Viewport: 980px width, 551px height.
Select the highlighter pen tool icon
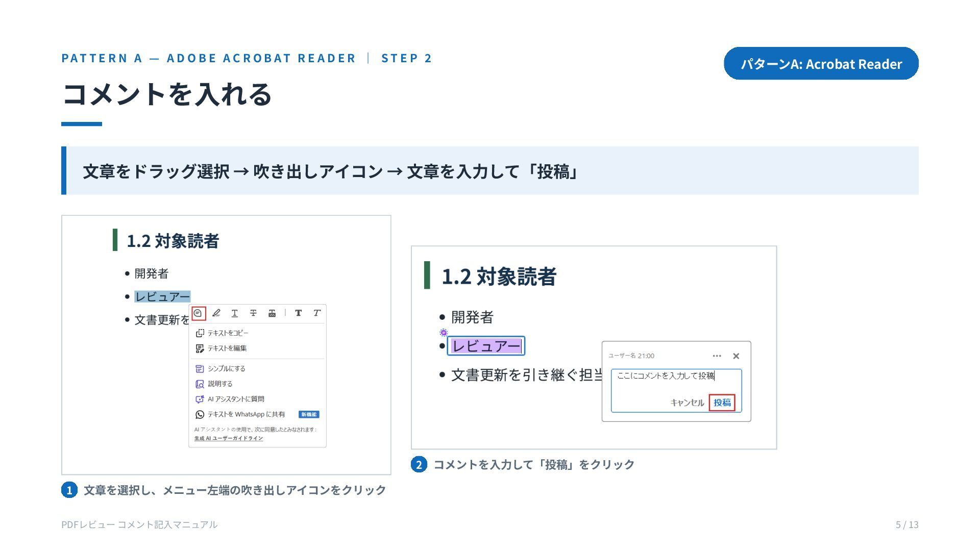click(216, 313)
